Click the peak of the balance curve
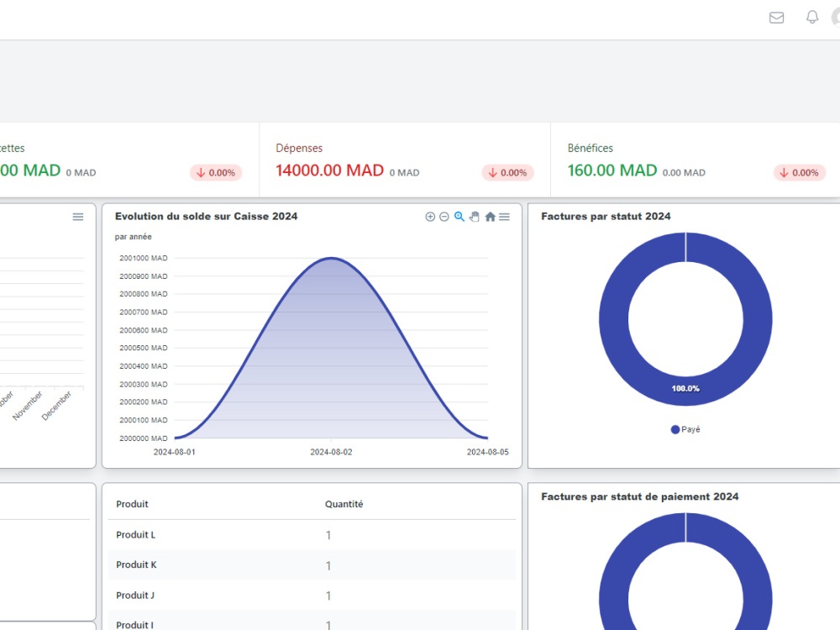 (x=331, y=258)
